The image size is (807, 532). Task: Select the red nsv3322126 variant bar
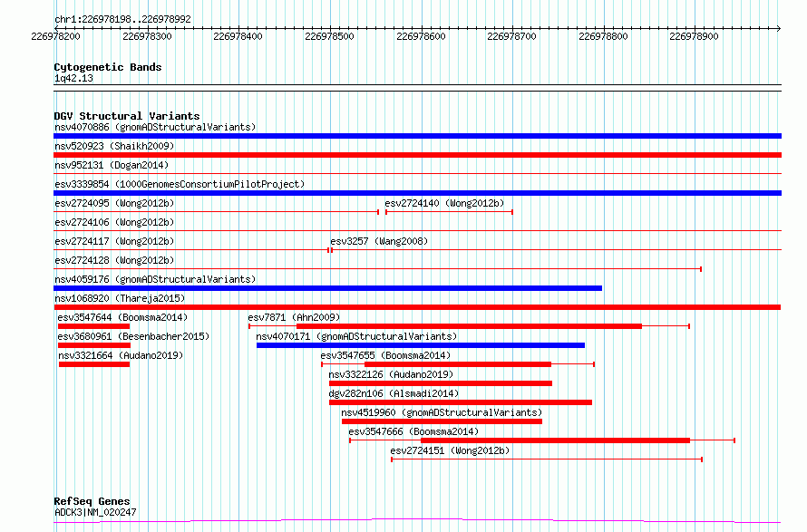(441, 384)
